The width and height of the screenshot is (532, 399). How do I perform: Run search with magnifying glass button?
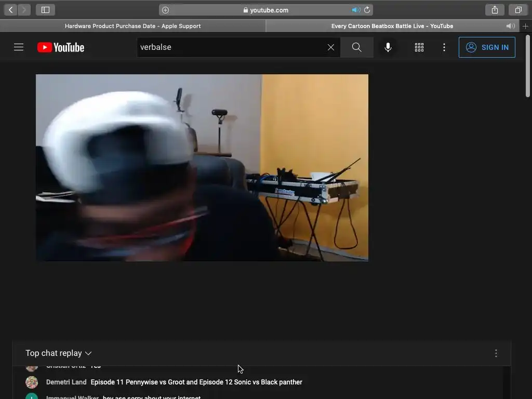coord(356,47)
